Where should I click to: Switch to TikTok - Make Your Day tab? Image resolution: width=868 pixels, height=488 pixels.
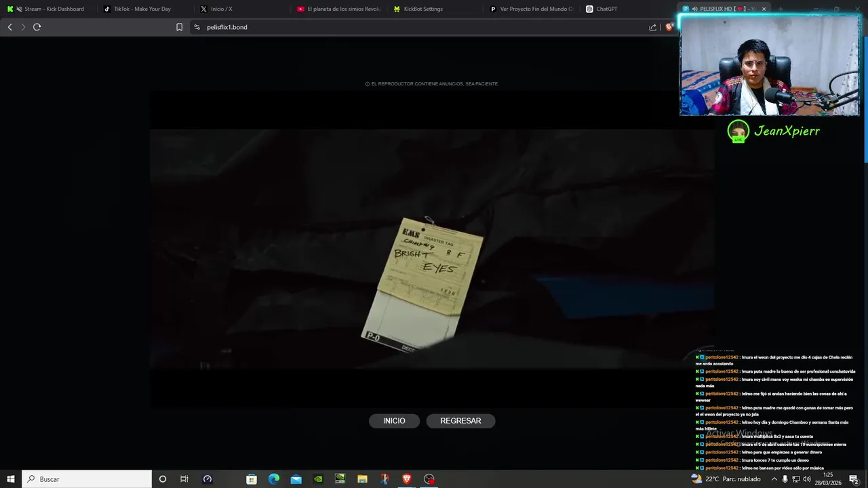[146, 9]
